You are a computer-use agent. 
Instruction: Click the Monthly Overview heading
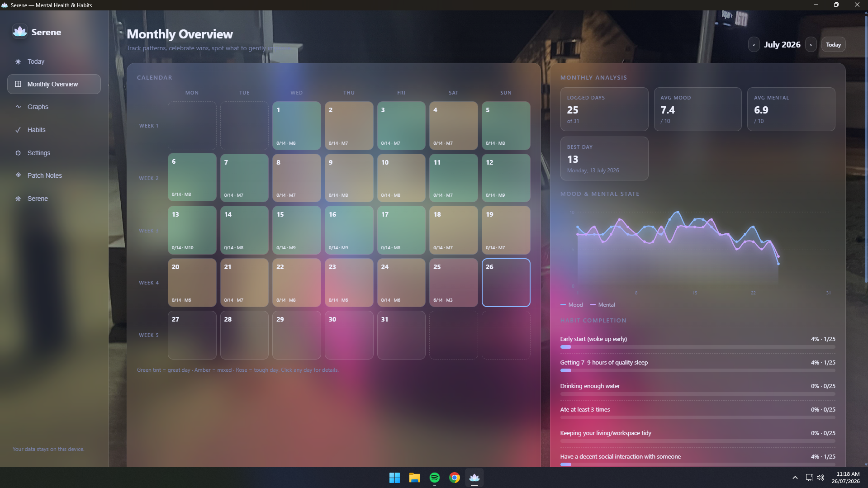point(180,34)
